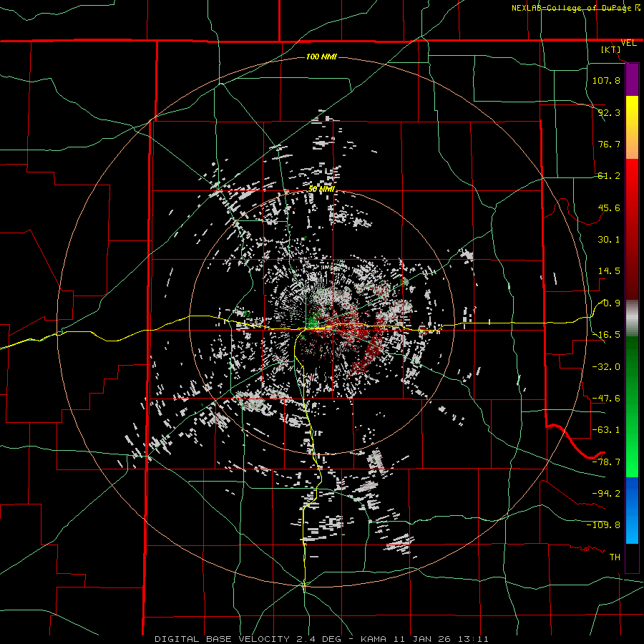Image resolution: width=644 pixels, height=644 pixels.
Task: Click the -109.8 velocity scale value
Action: pyautogui.click(x=603, y=525)
